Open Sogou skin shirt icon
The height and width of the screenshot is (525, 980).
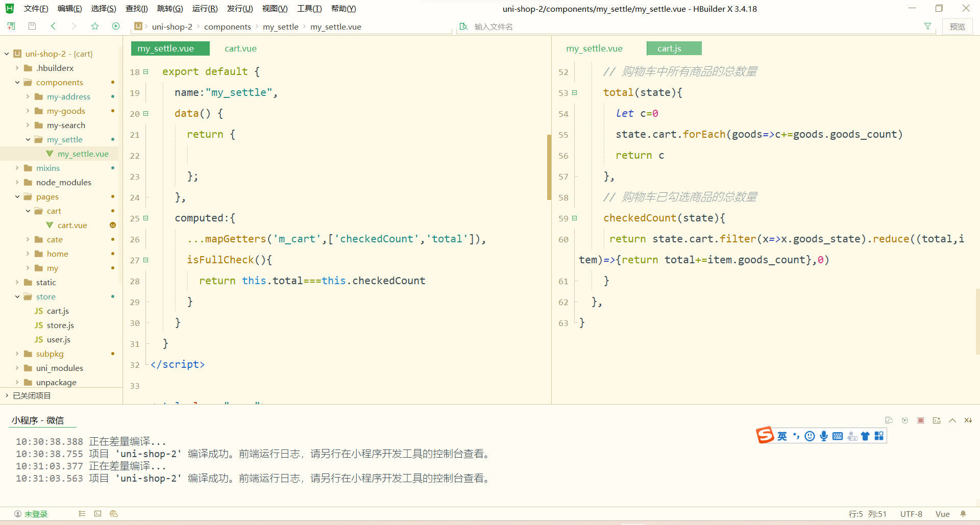coord(865,436)
